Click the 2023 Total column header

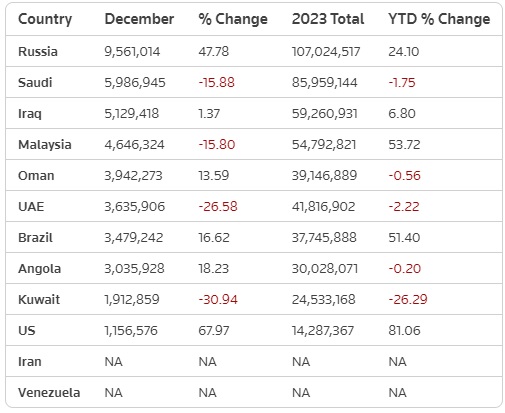[328, 19]
